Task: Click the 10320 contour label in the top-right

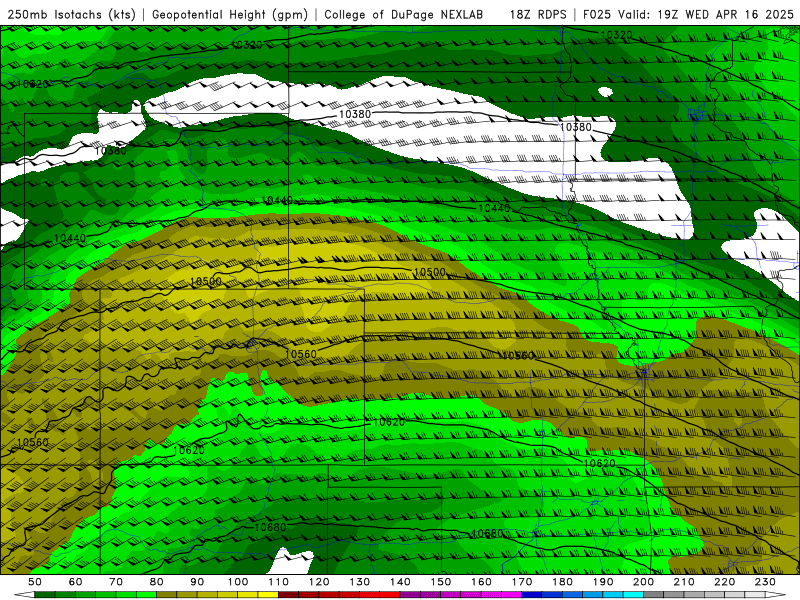Action: (616, 35)
